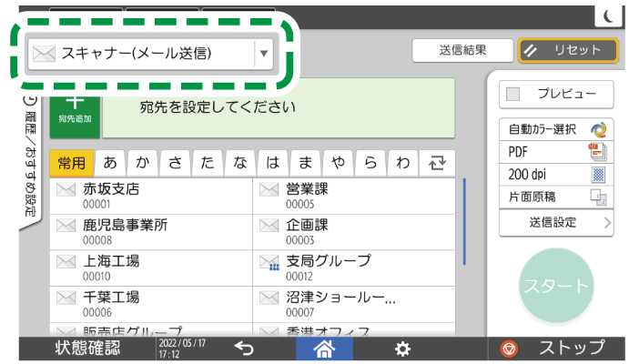Tick the プレビュー checkbox
The image size is (629, 364).
(x=513, y=95)
